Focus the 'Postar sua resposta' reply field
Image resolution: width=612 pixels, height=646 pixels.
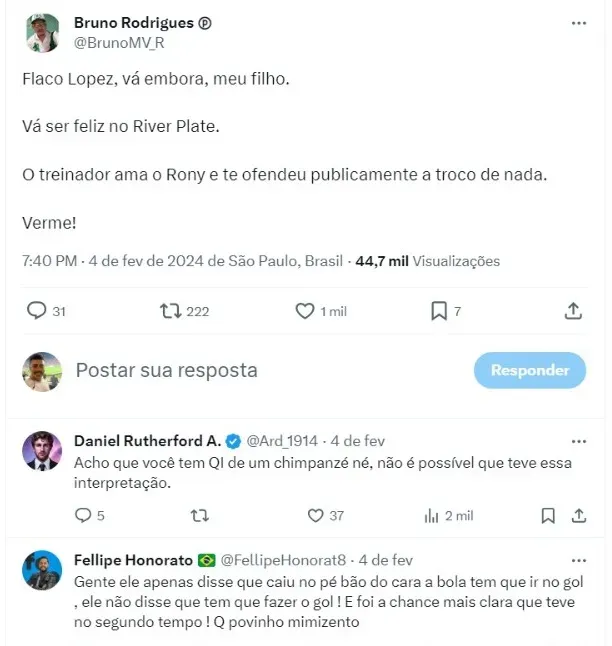260,370
